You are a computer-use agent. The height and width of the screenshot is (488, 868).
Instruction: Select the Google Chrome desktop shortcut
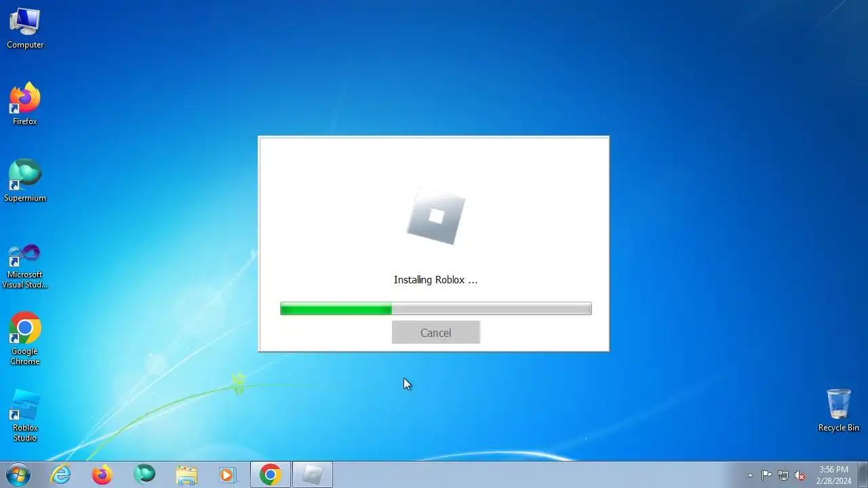(25, 339)
